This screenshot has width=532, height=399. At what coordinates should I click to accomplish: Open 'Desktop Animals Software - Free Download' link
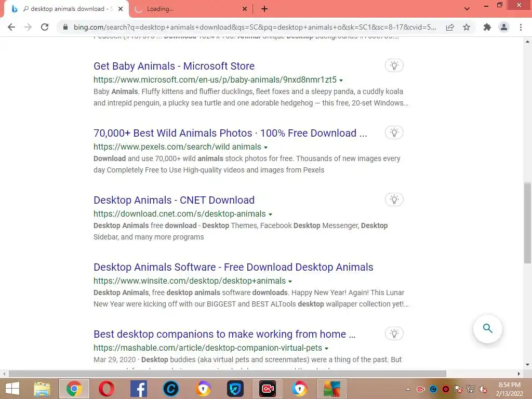tap(233, 267)
